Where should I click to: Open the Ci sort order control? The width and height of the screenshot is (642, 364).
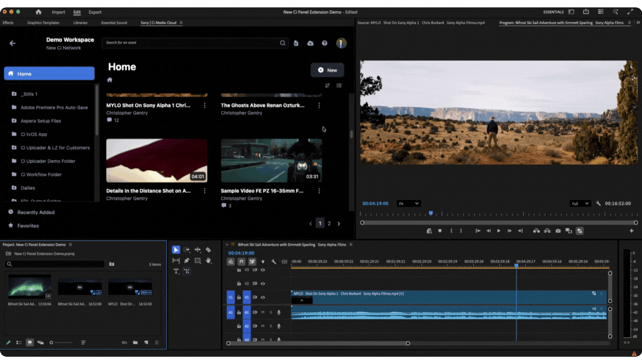point(327,86)
